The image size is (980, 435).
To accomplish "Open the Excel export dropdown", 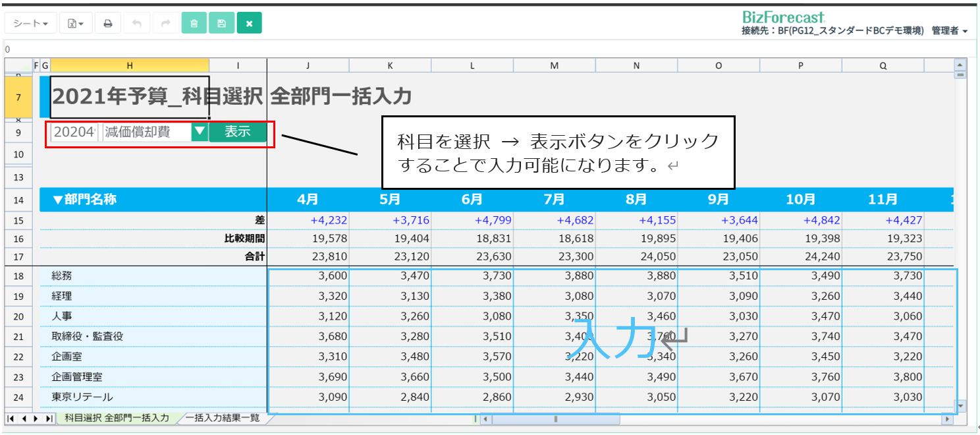I will 76,24.
